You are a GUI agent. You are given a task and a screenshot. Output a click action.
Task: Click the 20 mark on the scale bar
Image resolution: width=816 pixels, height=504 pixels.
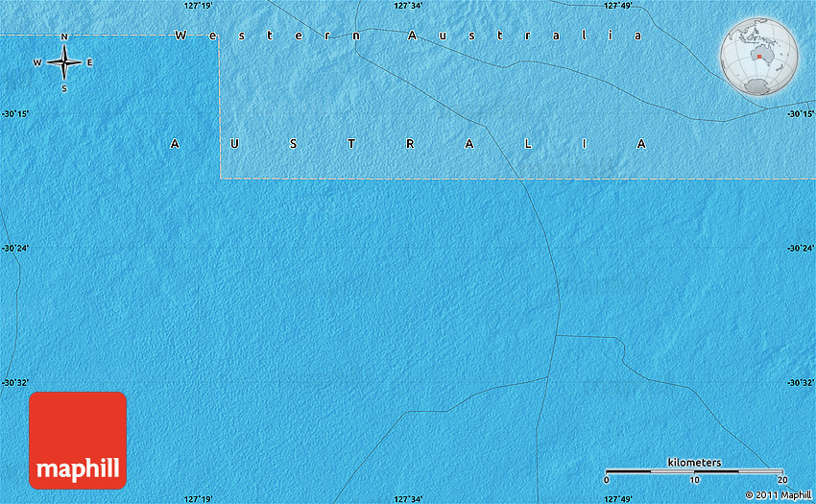(781, 480)
